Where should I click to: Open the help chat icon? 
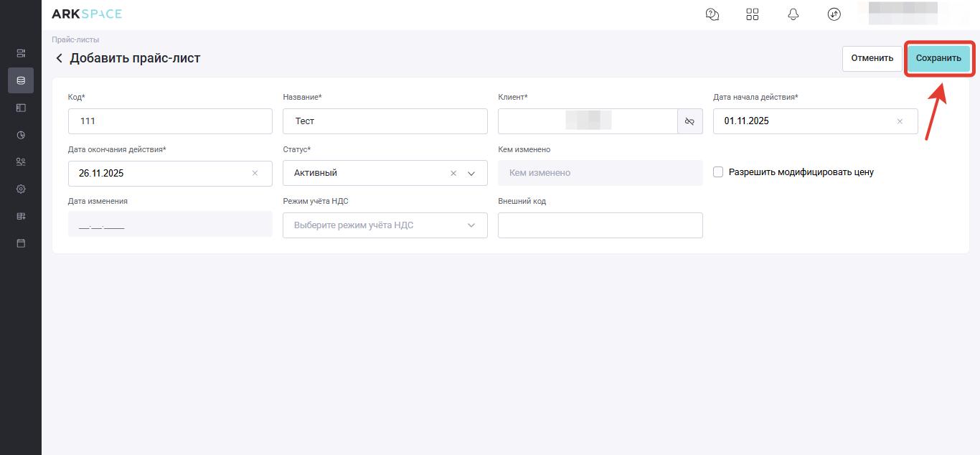click(712, 14)
